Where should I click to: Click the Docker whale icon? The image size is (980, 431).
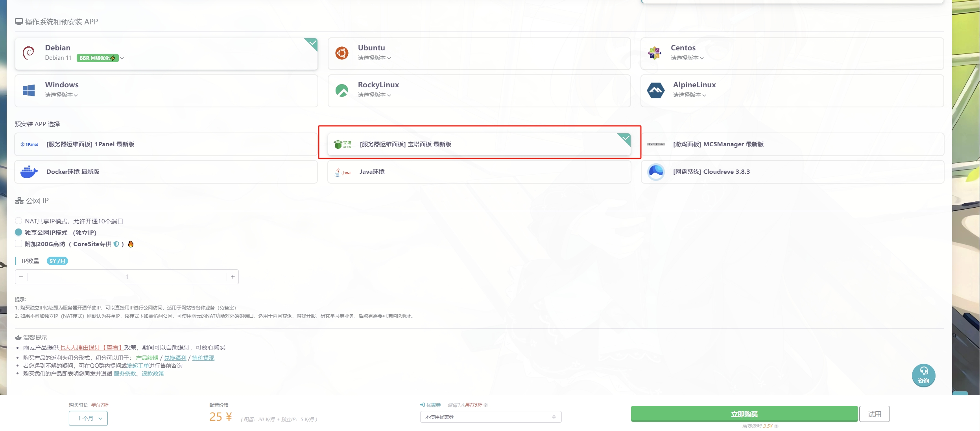coord(29,172)
